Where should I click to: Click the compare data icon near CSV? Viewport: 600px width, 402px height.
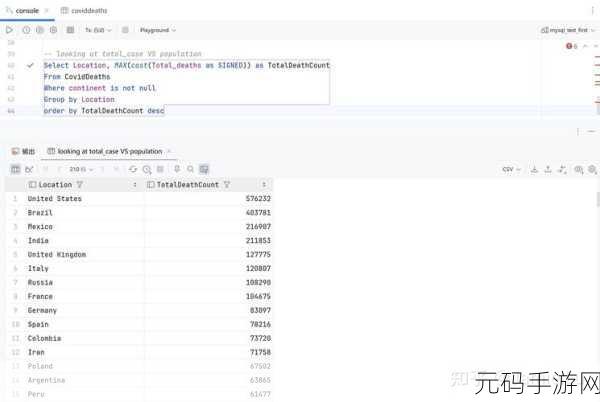click(x=562, y=169)
